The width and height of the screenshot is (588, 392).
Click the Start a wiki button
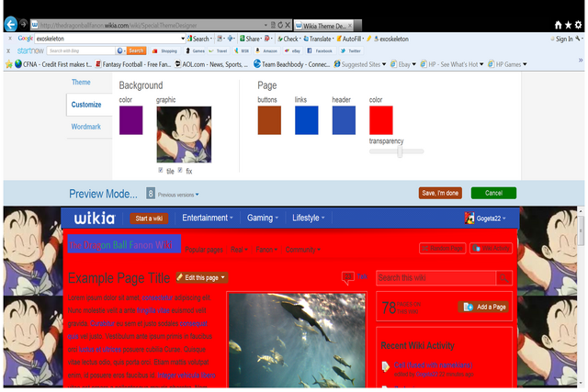(149, 218)
